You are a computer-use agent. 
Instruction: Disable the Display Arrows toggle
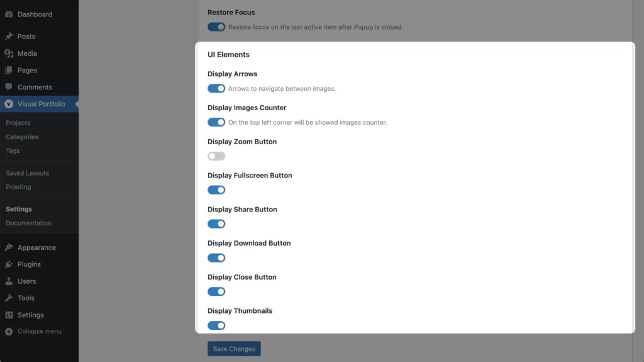point(216,88)
